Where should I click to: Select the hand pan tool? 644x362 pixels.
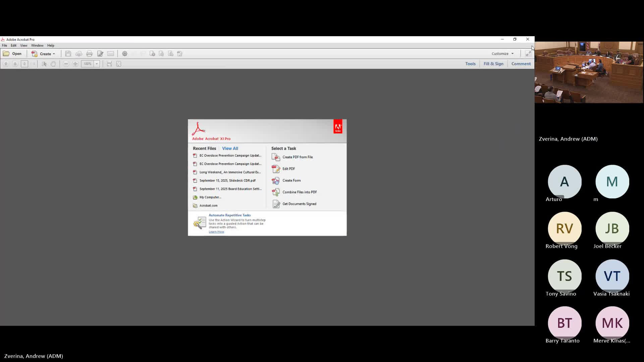53,64
